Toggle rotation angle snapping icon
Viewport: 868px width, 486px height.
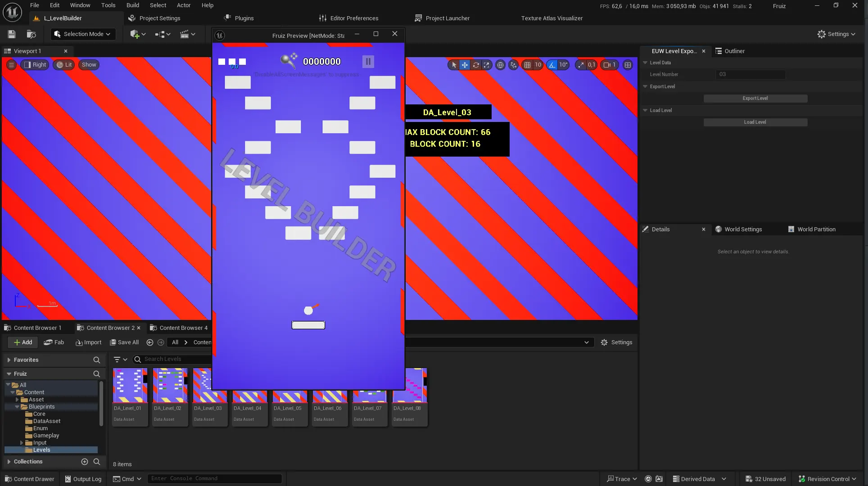coord(552,65)
